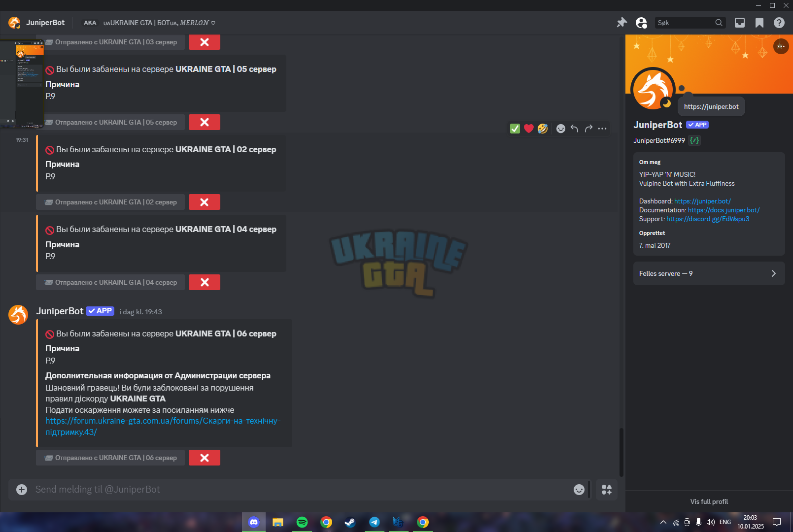Click the https://juniper.bot status bubble

711,106
